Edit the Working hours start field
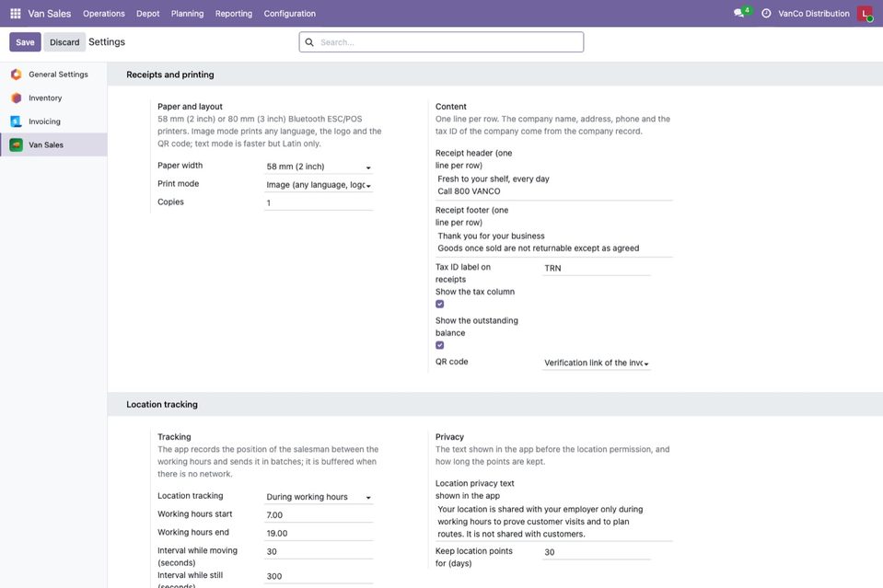 (319, 515)
